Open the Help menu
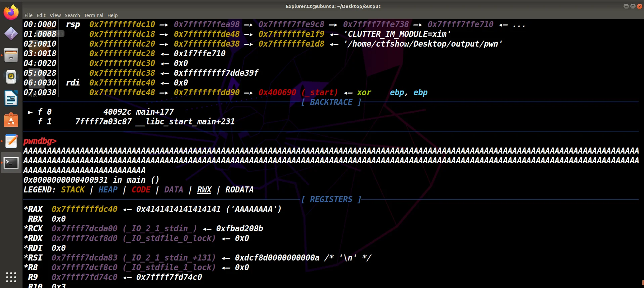Viewport: 644px width, 288px height. tap(112, 15)
